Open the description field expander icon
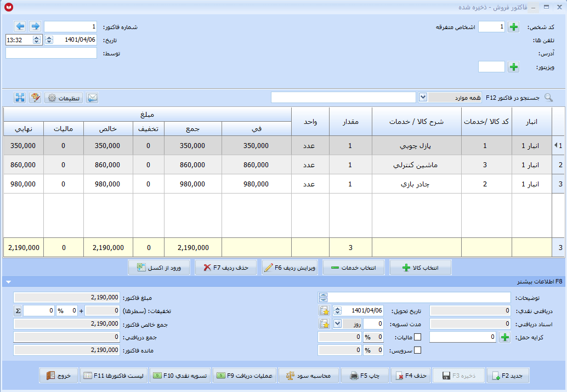The height and width of the screenshot is (392, 567). (323, 298)
